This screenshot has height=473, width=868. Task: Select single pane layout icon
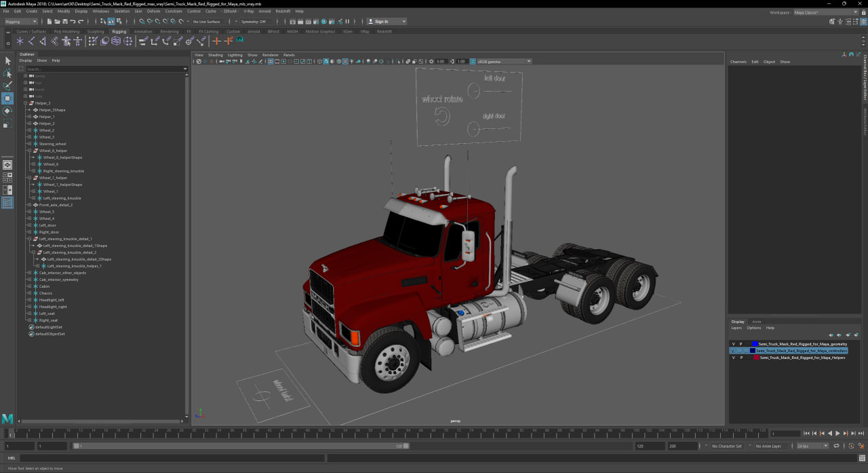coord(7,164)
